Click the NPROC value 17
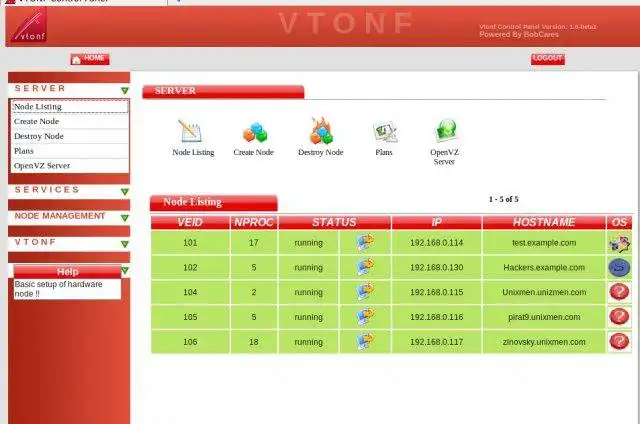The width and height of the screenshot is (640, 424). coord(253,243)
